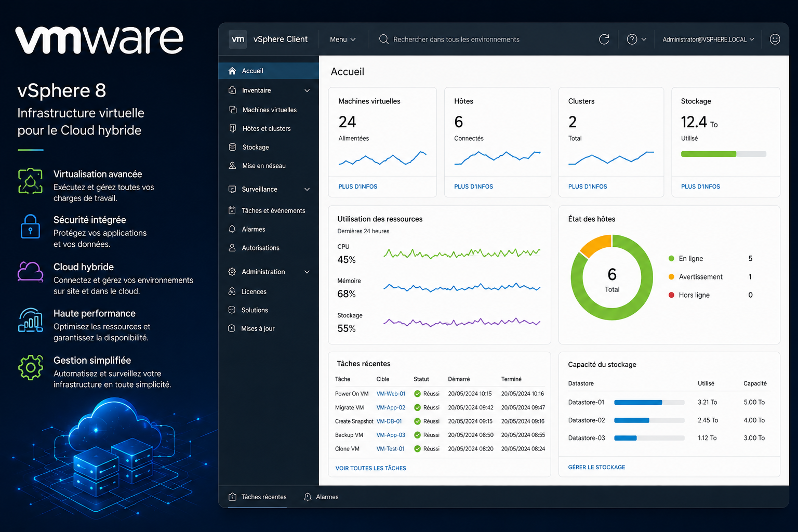Click the host status donut chart
Screen dimensions: 798x532
tap(612, 277)
